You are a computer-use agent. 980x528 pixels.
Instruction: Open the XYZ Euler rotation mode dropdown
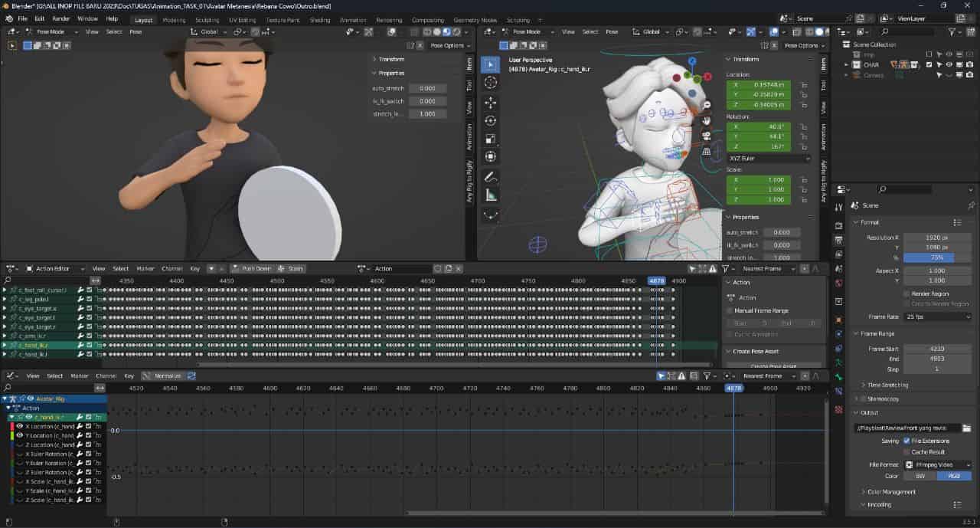pyautogui.click(x=768, y=158)
